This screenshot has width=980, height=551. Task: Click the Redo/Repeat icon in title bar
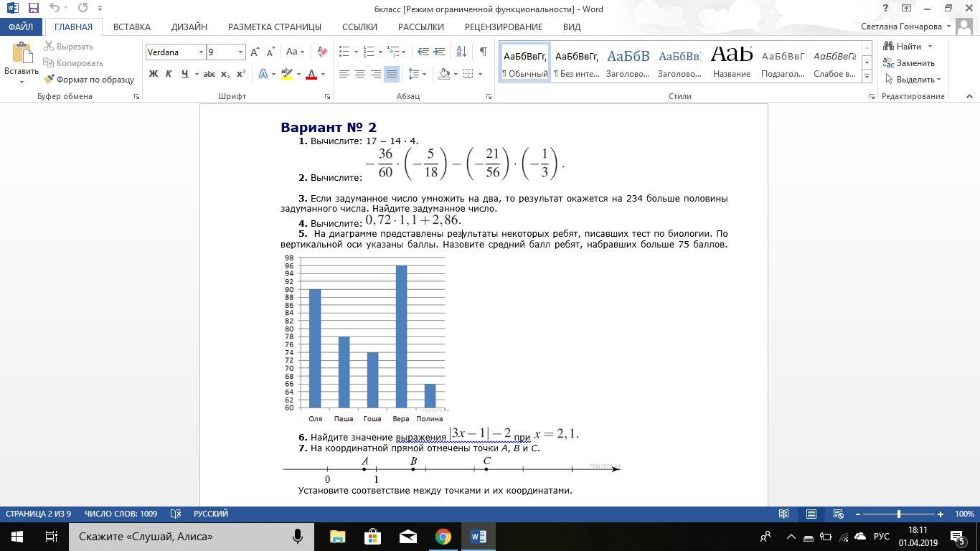83,9
